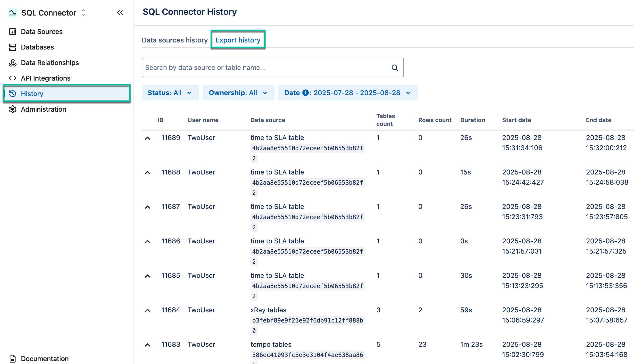Switch to the Export history tab

click(x=238, y=40)
